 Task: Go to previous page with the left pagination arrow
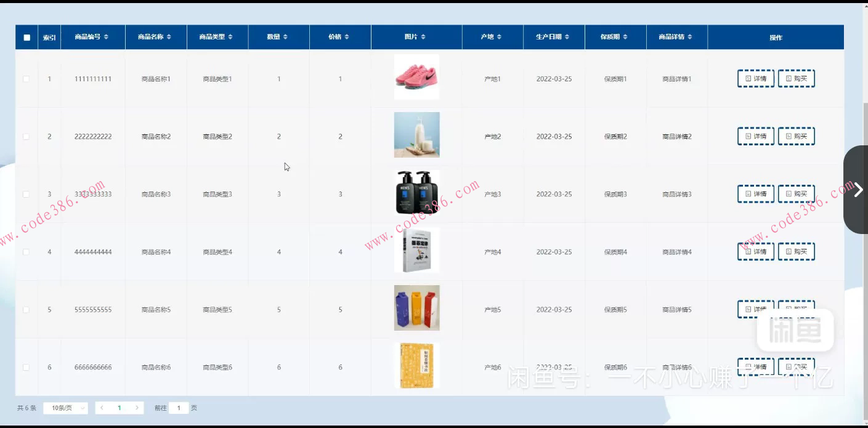101,408
